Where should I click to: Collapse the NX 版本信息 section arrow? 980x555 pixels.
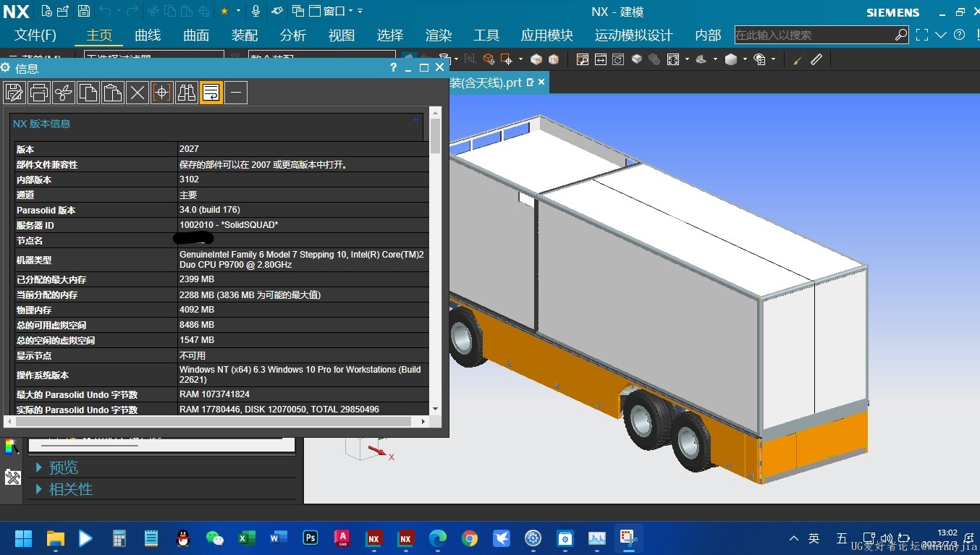(416, 119)
